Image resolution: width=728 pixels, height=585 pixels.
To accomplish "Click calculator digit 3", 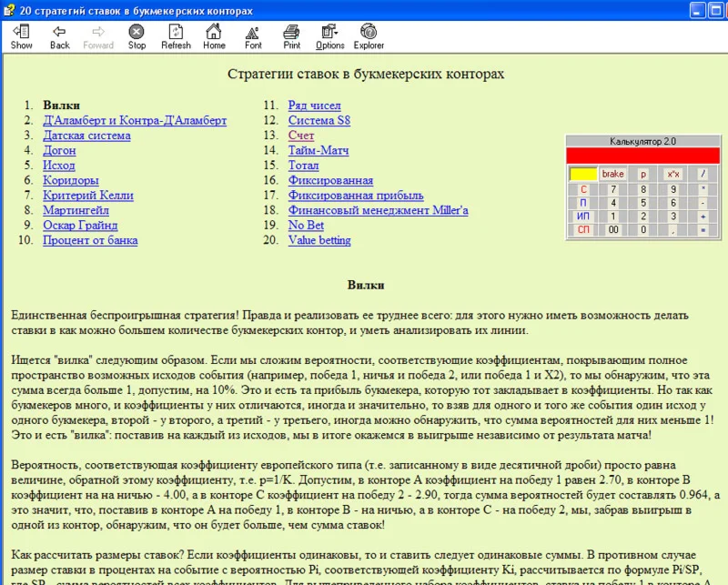I will click(673, 217).
